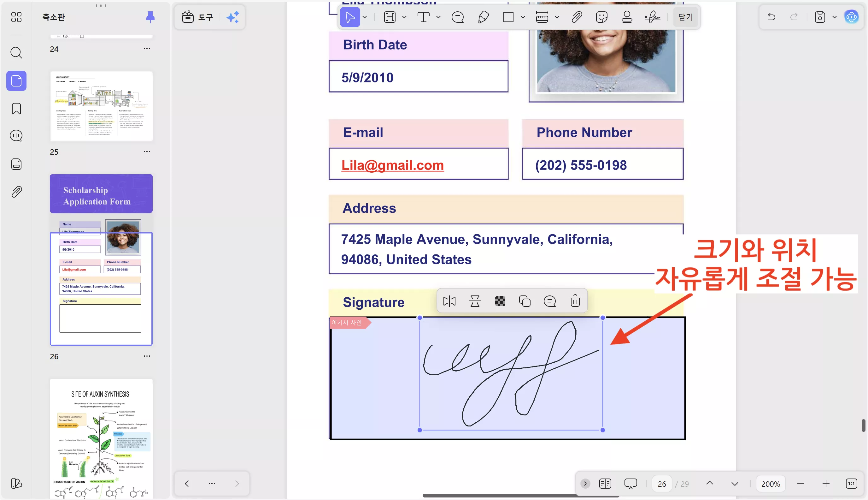Flip signature horizontally with mirror icon

pos(449,301)
